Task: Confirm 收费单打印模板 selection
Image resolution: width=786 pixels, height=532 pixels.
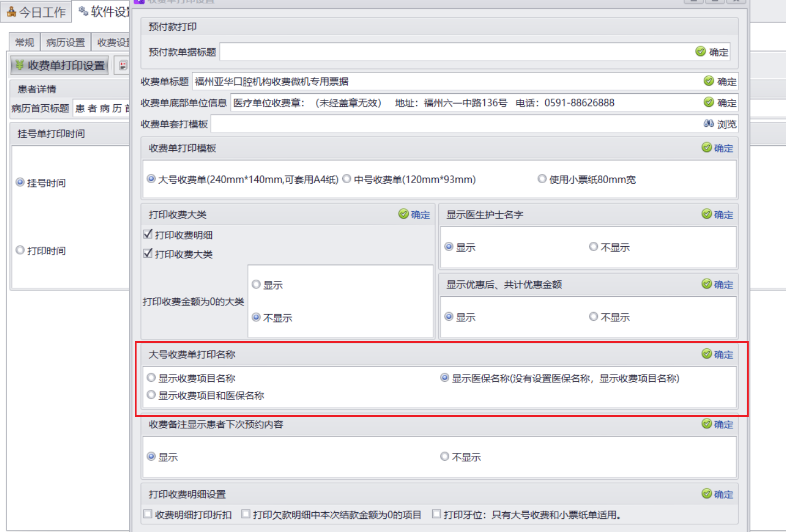Action: pos(717,148)
